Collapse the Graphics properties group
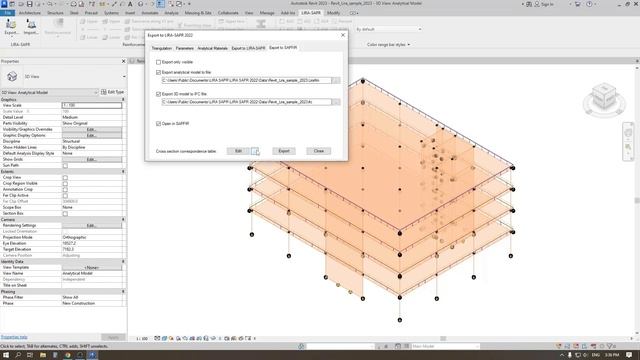The width and height of the screenshot is (640, 360). pyautogui.click(x=123, y=100)
